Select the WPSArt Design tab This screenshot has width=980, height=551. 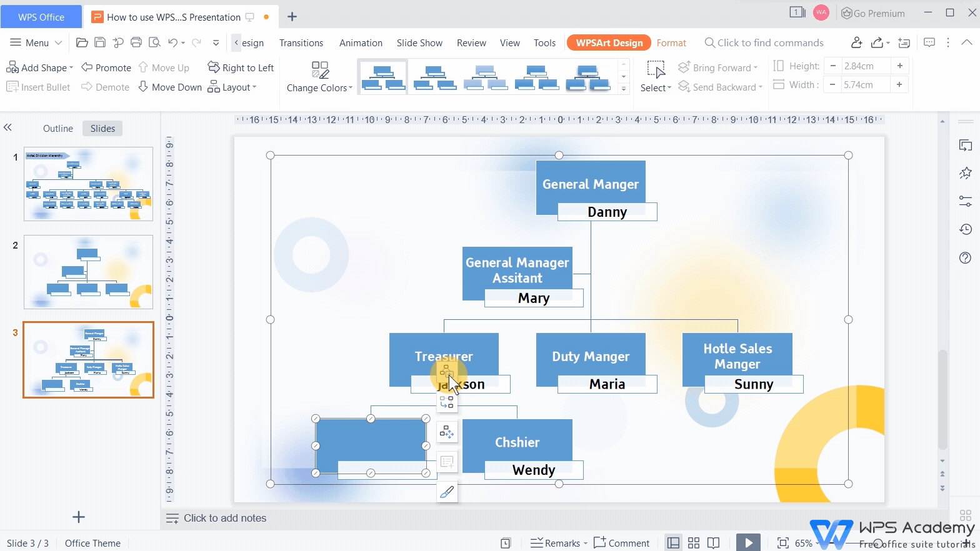coord(609,42)
